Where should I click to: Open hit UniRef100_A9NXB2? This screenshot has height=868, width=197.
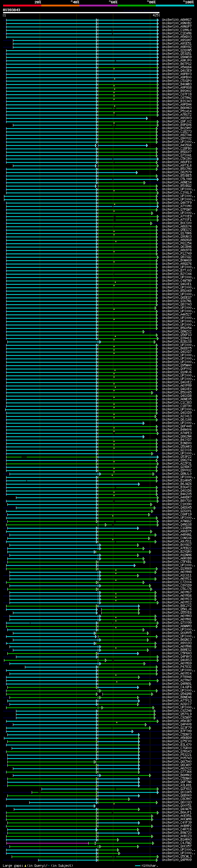[177, 23]
